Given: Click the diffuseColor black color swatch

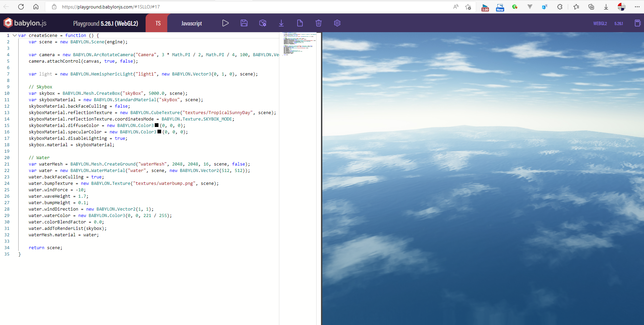Looking at the screenshot, I should click(x=156, y=125).
